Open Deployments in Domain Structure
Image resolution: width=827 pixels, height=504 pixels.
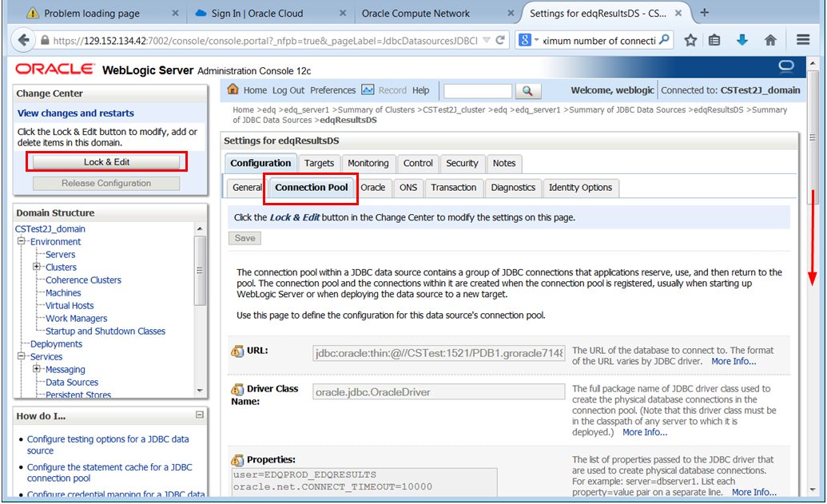pyautogui.click(x=56, y=343)
